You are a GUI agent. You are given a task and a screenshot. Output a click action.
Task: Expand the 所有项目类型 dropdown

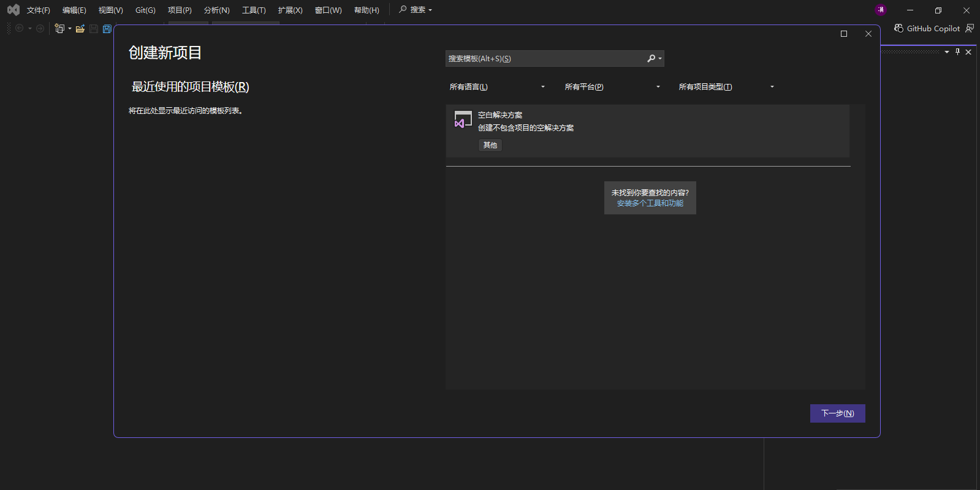[726, 87]
